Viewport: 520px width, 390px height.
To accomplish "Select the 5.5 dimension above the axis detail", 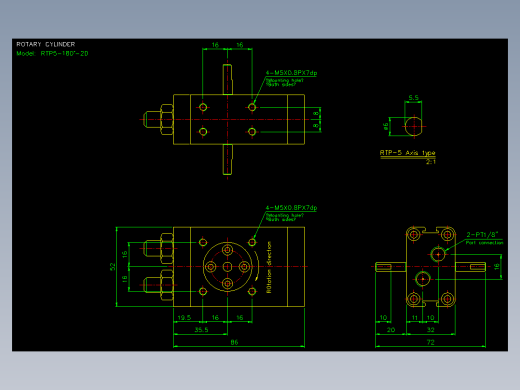I will click(413, 98).
